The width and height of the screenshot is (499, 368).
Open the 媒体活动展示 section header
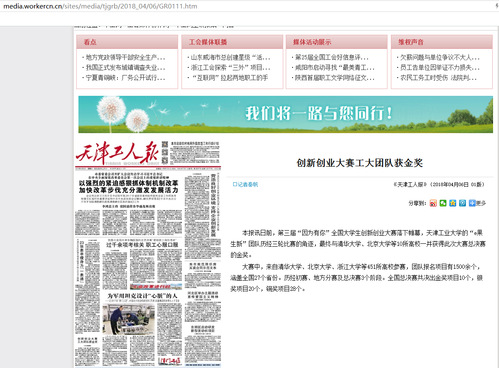point(312,42)
